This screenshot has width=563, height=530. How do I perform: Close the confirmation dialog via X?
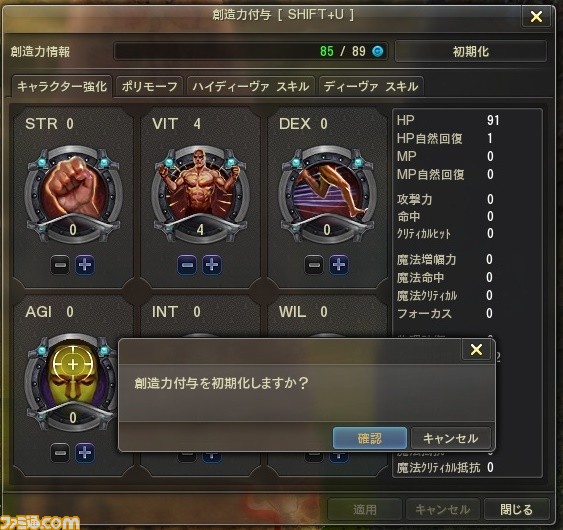[x=476, y=349]
